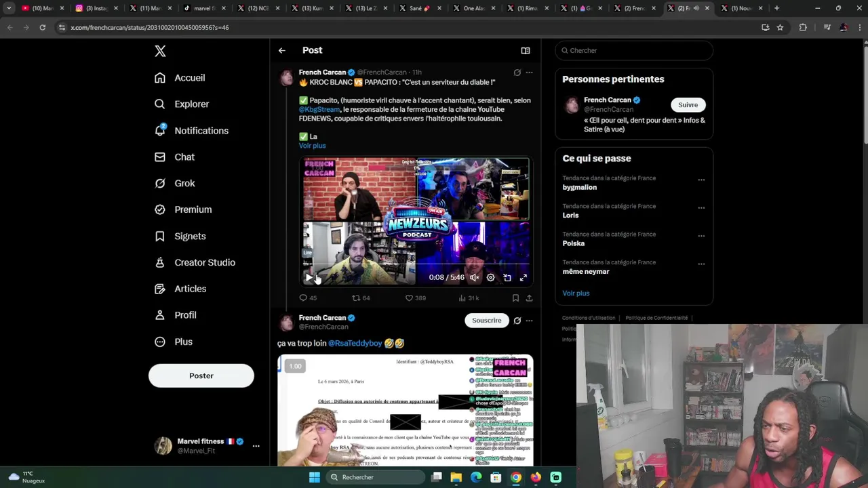Image resolution: width=868 pixels, height=488 pixels.
Task: Switch to the marvel TikTok browser tab
Action: tap(204, 8)
